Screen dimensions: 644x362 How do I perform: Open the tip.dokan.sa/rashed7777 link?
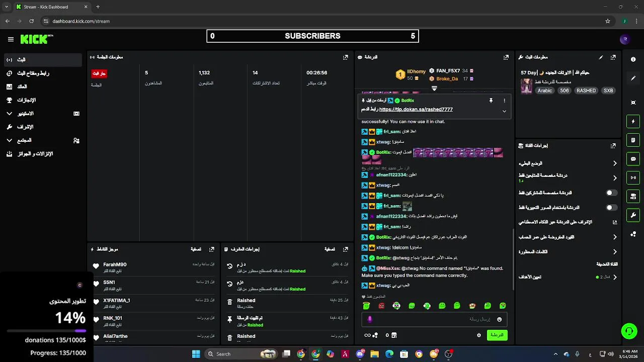pyautogui.click(x=416, y=109)
